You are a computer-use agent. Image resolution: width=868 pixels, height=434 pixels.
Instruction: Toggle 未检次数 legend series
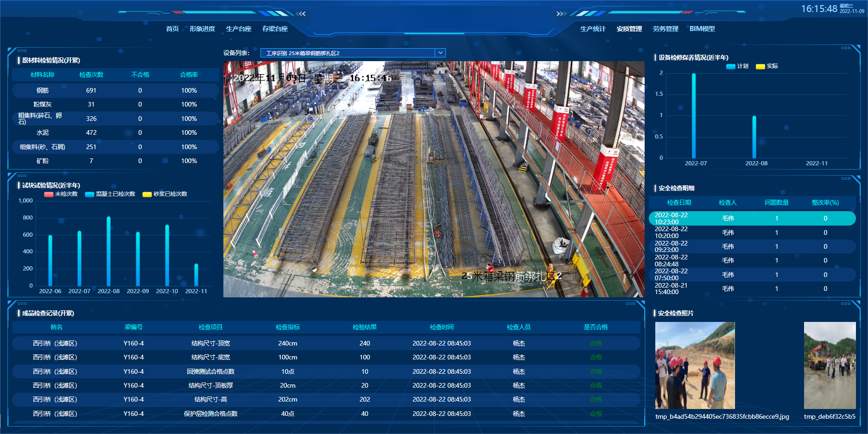coord(61,194)
